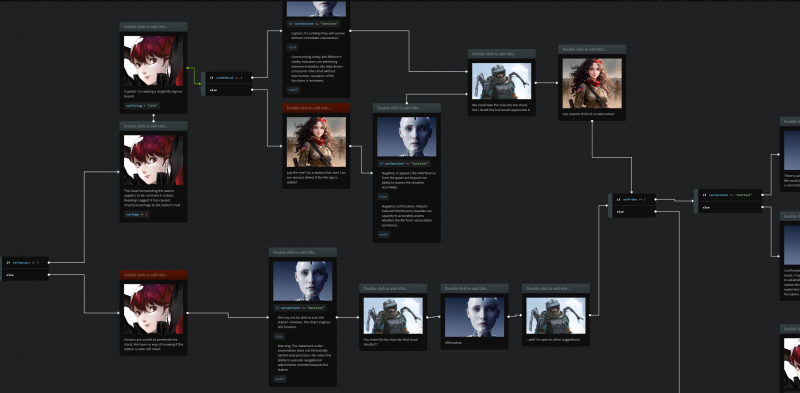
Task: Click the spider-mech portrait in "open to other suggestions" node
Action: (556, 315)
